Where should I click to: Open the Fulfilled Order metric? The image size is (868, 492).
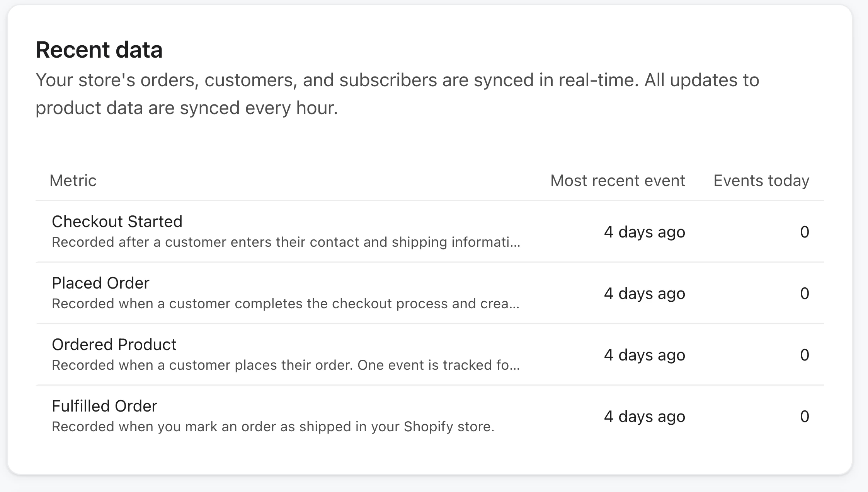(x=104, y=406)
